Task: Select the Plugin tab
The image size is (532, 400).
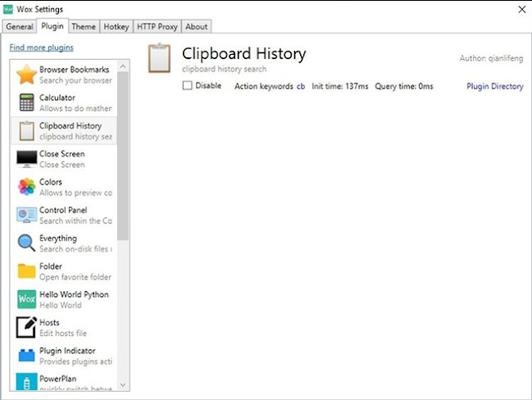Action: point(52,26)
